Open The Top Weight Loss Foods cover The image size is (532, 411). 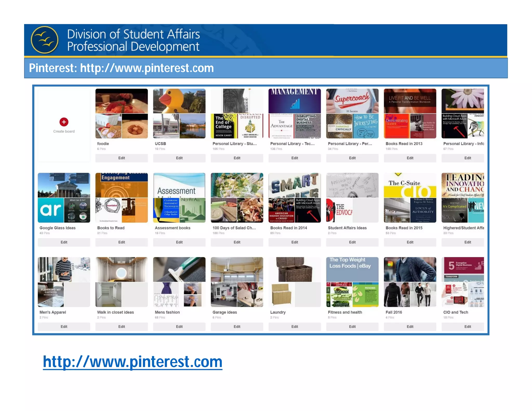[352, 269]
